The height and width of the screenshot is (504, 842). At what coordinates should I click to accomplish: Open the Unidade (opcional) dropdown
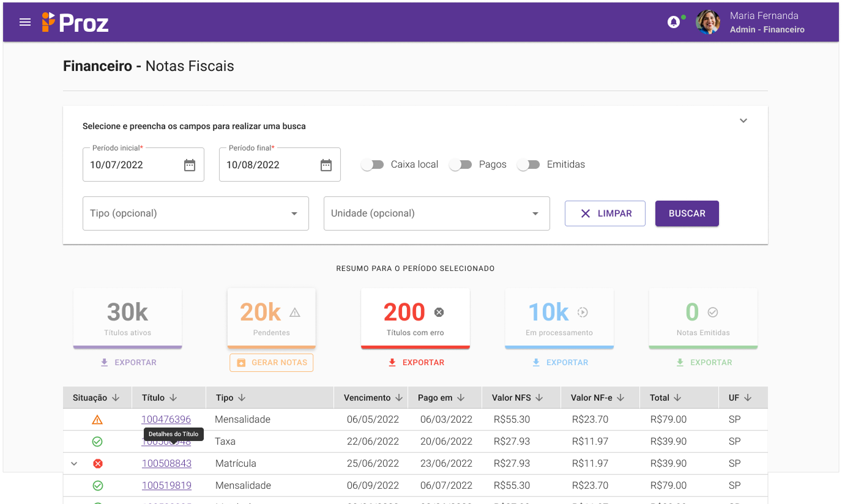click(x=436, y=213)
